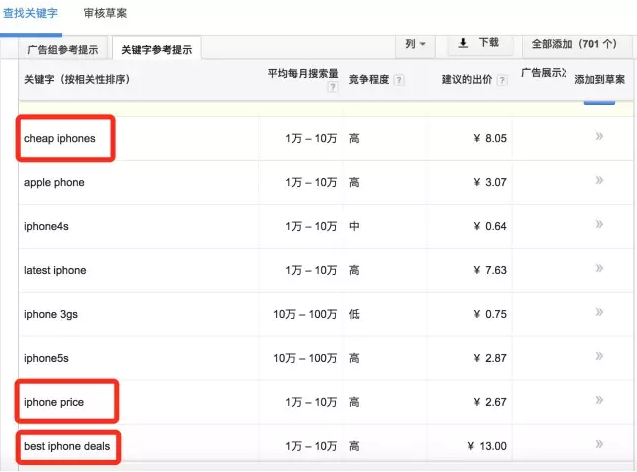Click add arrow for "iphone price" row
The width and height of the screenshot is (637, 472).
[599, 401]
